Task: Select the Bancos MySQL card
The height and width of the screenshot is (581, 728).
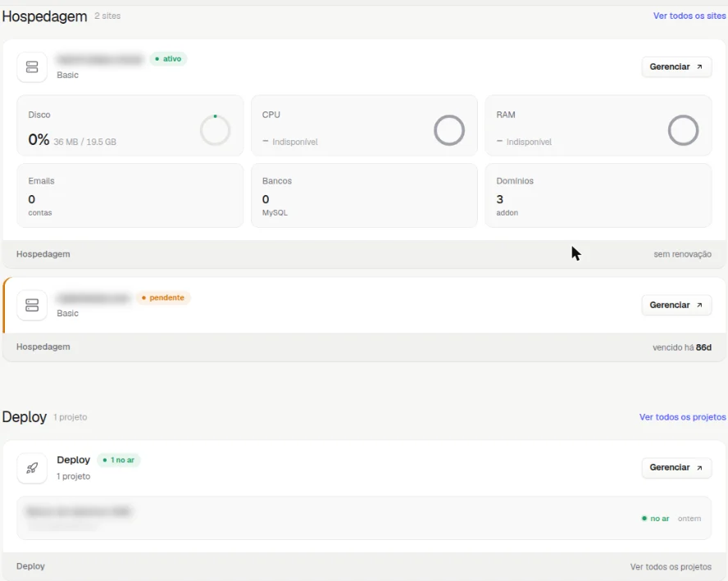Action: pos(364,195)
